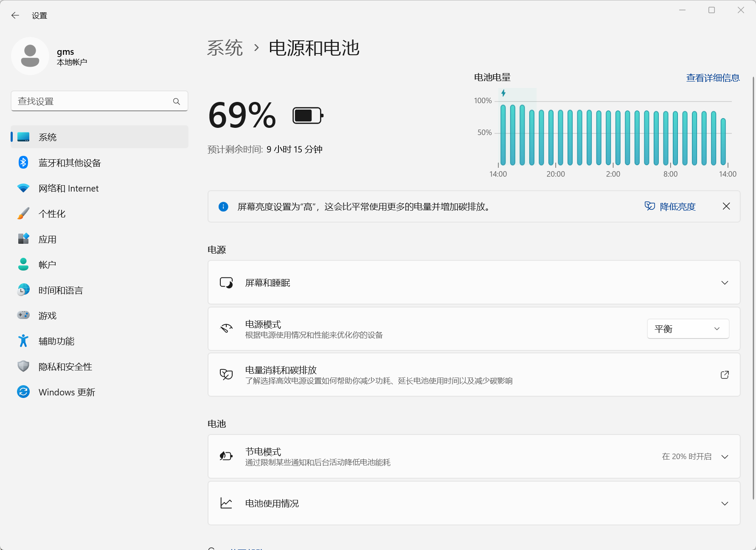Go back using the back arrow
Screen dimensions: 756x550
[15, 15]
